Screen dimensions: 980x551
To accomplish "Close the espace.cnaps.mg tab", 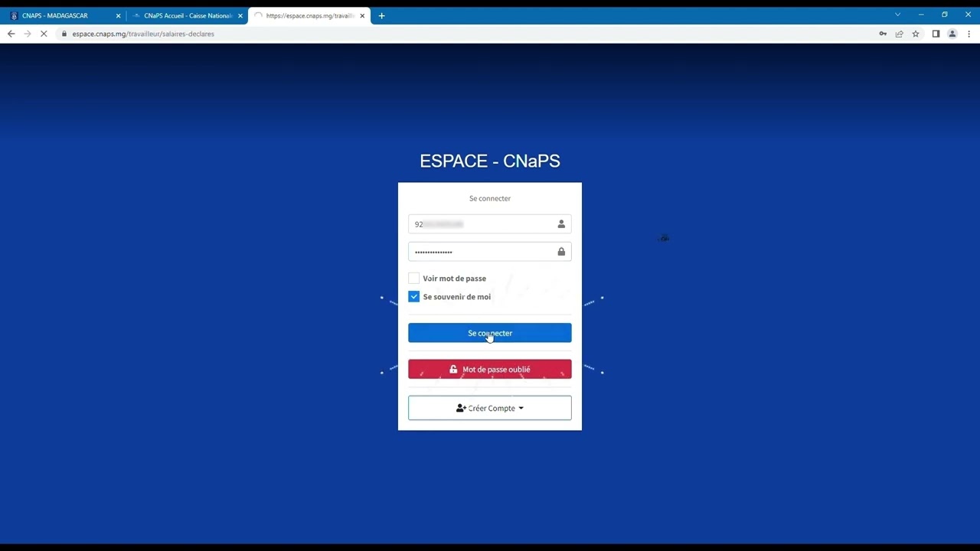I will (361, 15).
